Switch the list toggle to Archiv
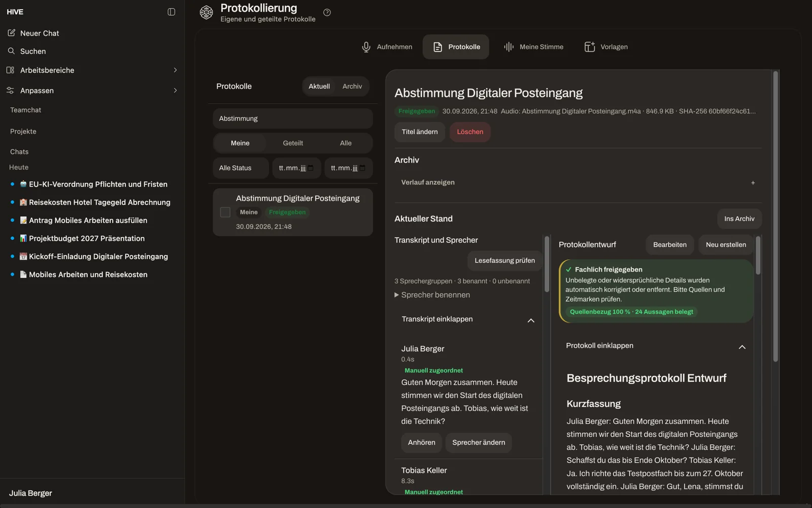Viewport: 812px width, 508px height. (x=352, y=86)
